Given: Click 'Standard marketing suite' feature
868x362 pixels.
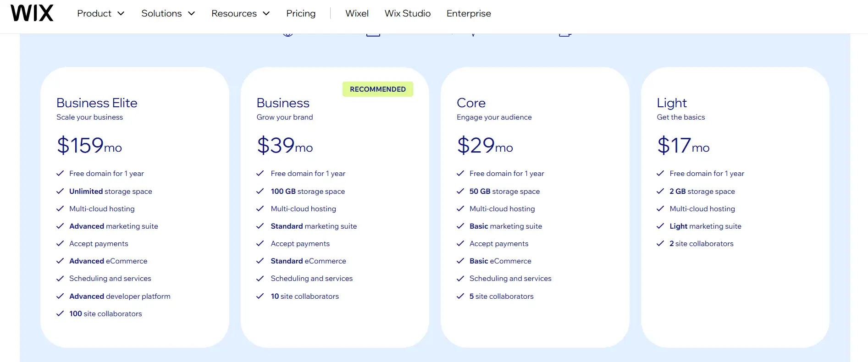Looking at the screenshot, I should 314,226.
